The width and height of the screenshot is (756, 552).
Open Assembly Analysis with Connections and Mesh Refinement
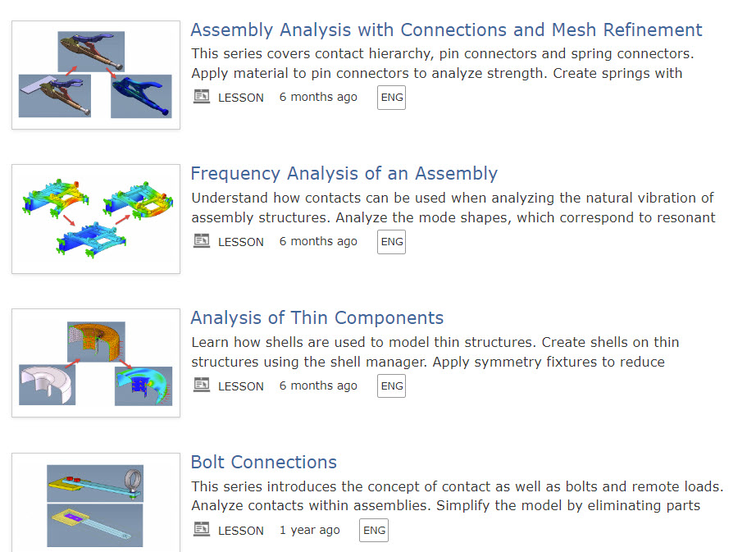[446, 30]
